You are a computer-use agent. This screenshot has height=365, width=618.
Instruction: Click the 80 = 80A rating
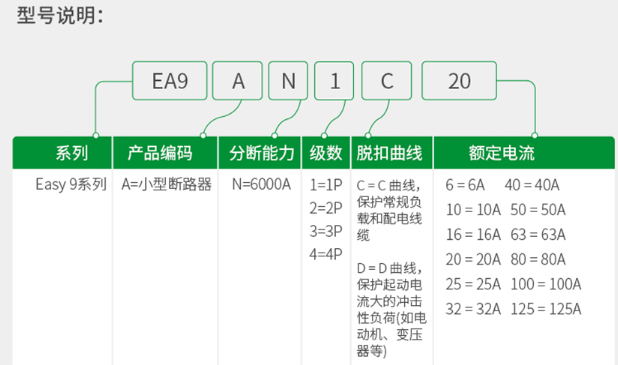tap(538, 259)
